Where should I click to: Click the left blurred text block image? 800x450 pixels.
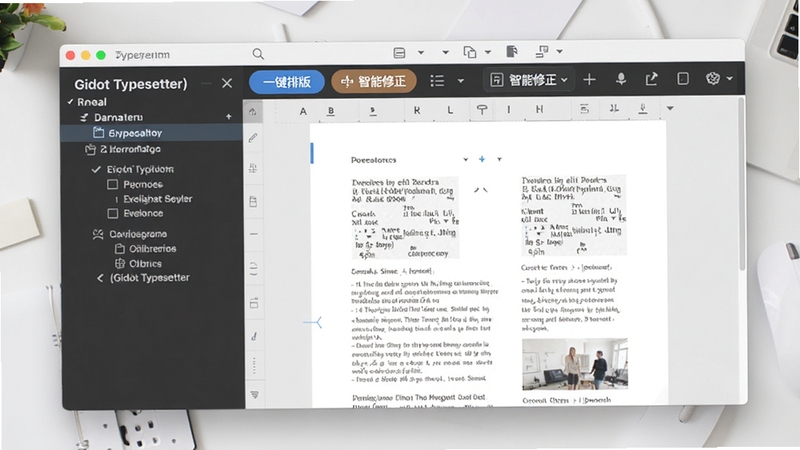click(405, 218)
